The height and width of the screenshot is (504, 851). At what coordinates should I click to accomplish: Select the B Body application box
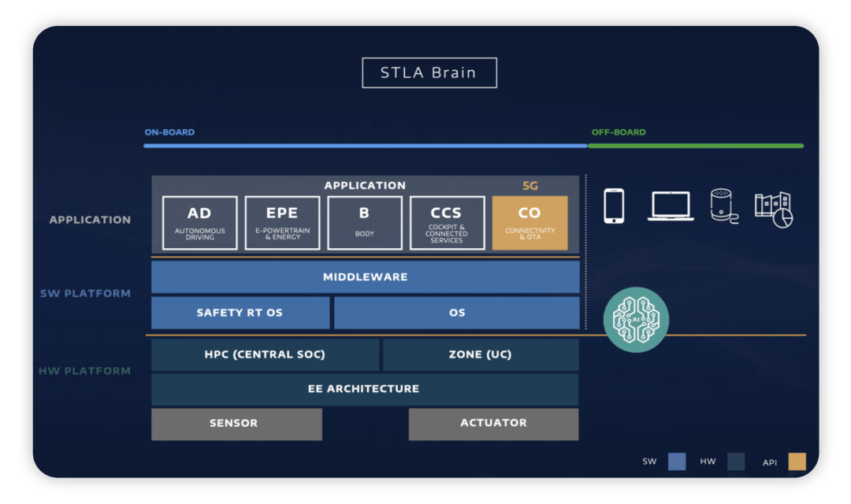[x=365, y=223]
